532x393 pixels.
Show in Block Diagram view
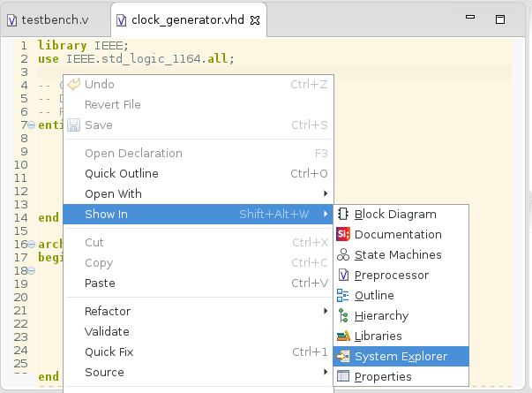[401, 214]
